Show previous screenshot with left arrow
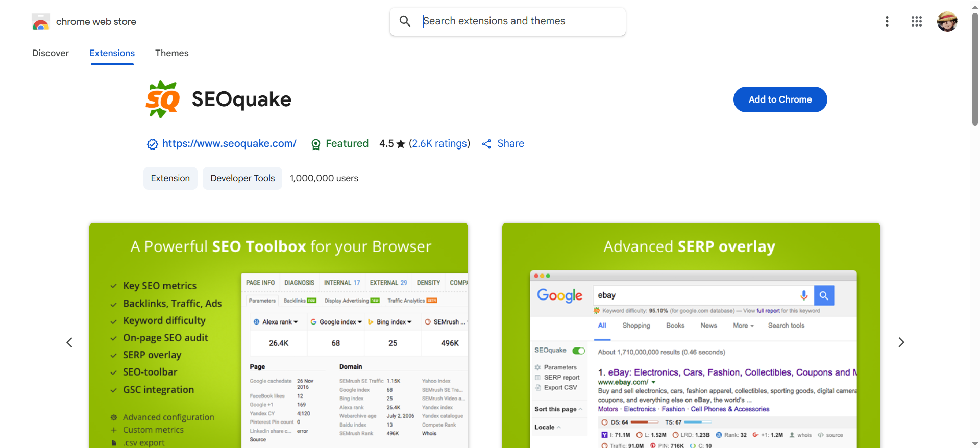 (69, 342)
